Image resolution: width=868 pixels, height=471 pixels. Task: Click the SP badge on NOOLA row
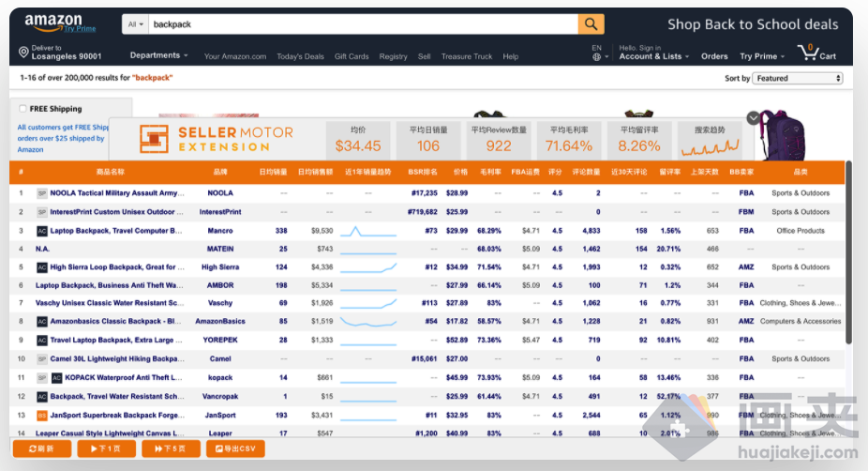[41, 193]
